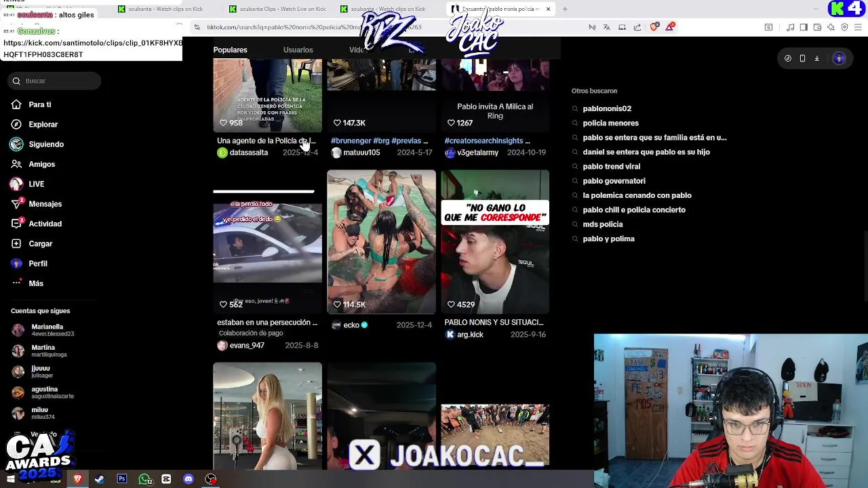
Task: Open Amigos section
Action: click(x=41, y=164)
